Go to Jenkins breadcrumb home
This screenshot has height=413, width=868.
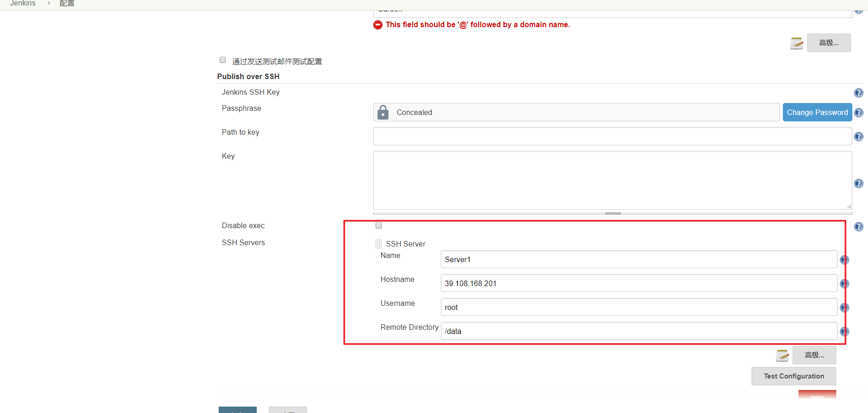pos(23,3)
